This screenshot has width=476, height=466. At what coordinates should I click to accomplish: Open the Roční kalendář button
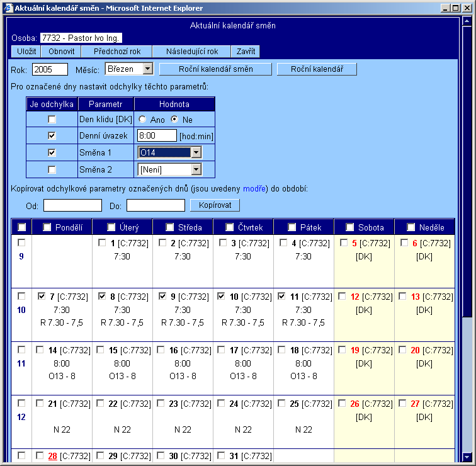pyautogui.click(x=317, y=69)
